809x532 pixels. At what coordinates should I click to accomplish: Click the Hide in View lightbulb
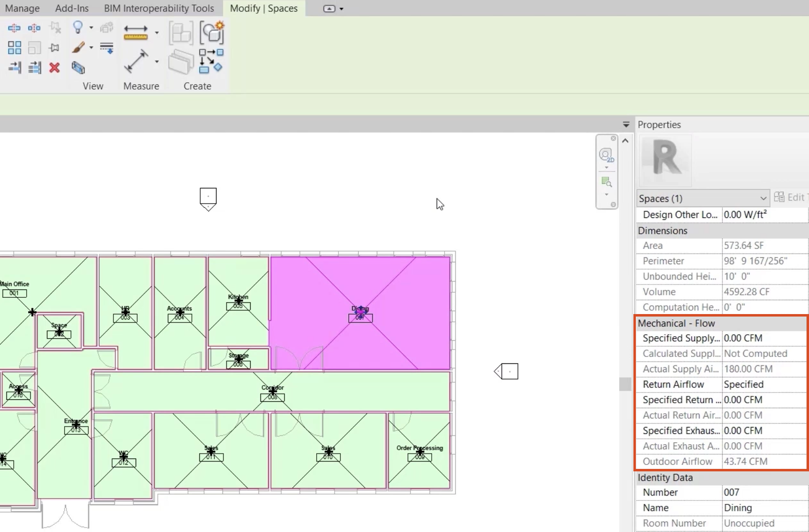pos(77,27)
